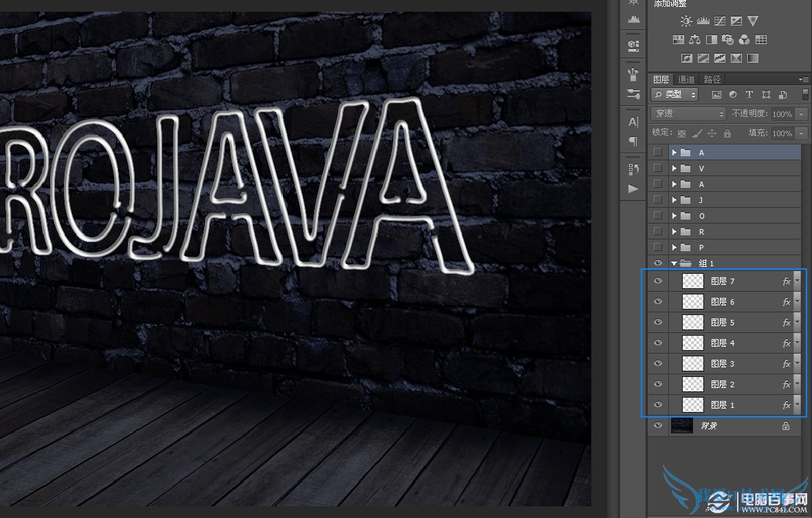Lock image pixels with brush icon
Screen dimensions: 812x518
(697, 133)
